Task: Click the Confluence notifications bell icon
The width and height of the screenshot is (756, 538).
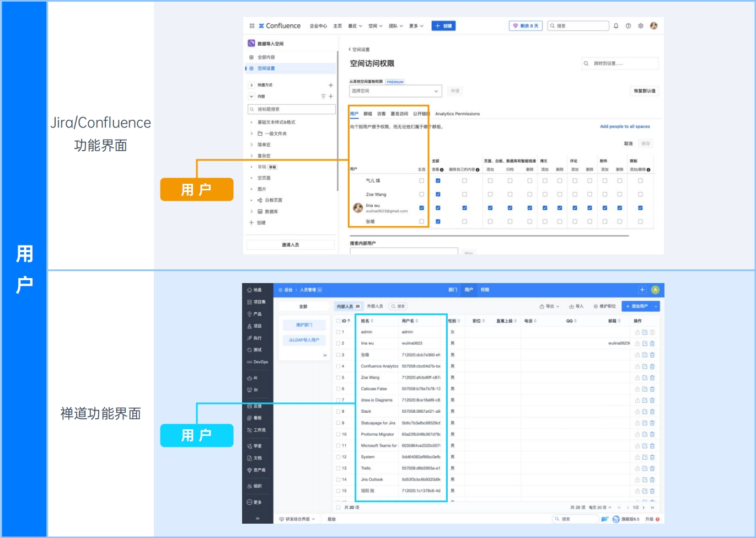Action: pyautogui.click(x=616, y=26)
